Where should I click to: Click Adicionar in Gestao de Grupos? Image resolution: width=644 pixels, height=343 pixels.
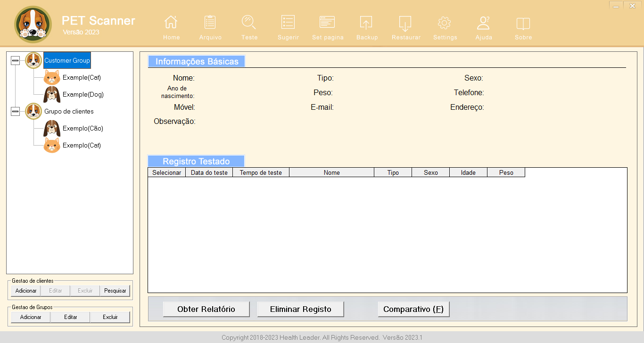[31, 317]
